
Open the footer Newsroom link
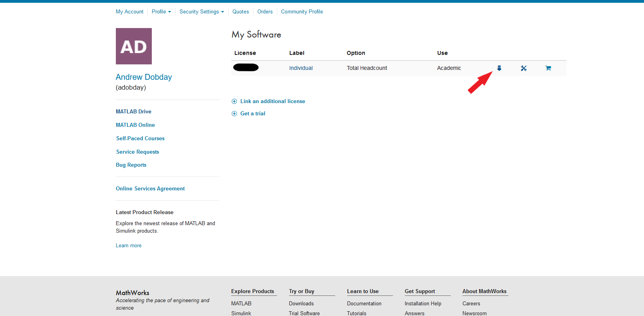(x=474, y=313)
